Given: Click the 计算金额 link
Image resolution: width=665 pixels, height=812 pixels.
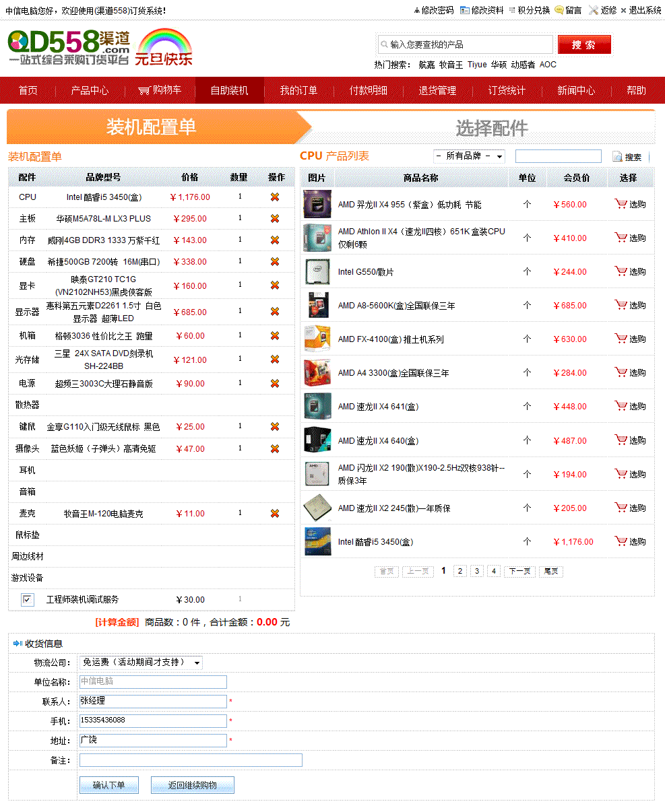Looking at the screenshot, I should point(117,622).
